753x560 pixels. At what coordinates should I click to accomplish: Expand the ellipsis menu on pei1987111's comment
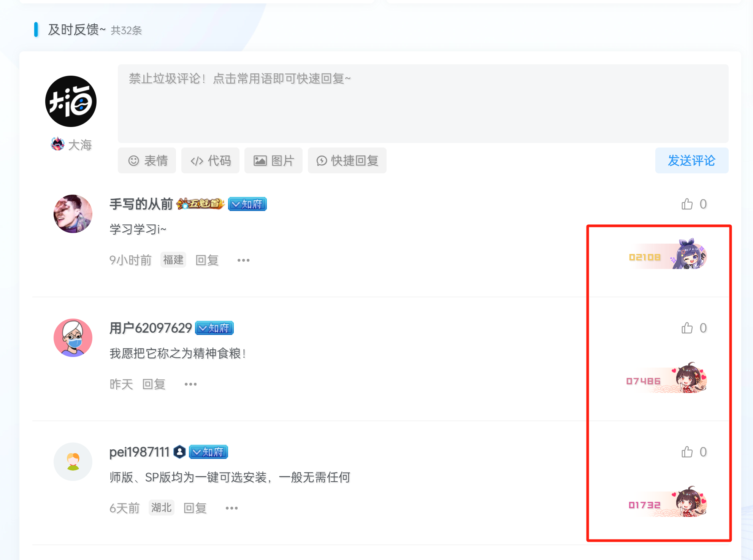(x=231, y=507)
